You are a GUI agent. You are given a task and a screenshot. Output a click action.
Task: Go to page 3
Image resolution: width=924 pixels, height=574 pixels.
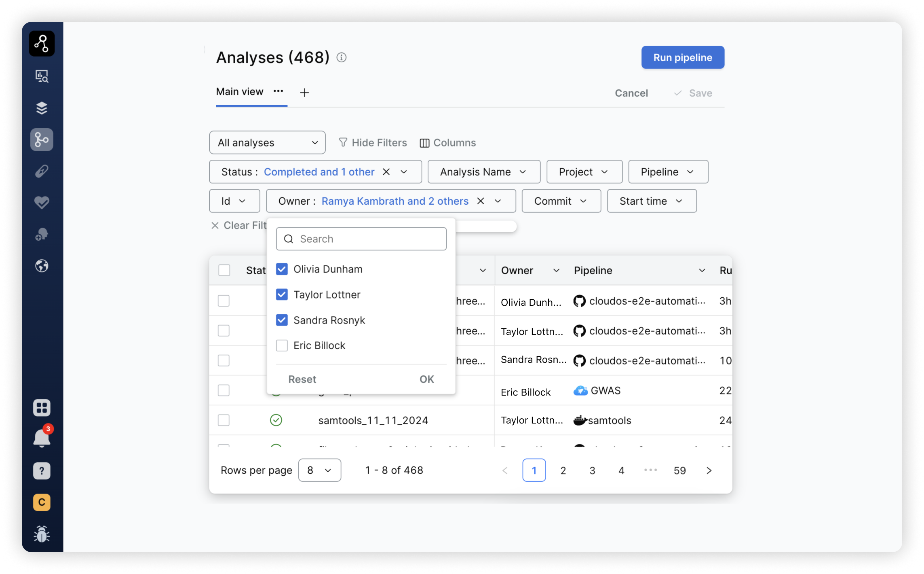(x=592, y=470)
